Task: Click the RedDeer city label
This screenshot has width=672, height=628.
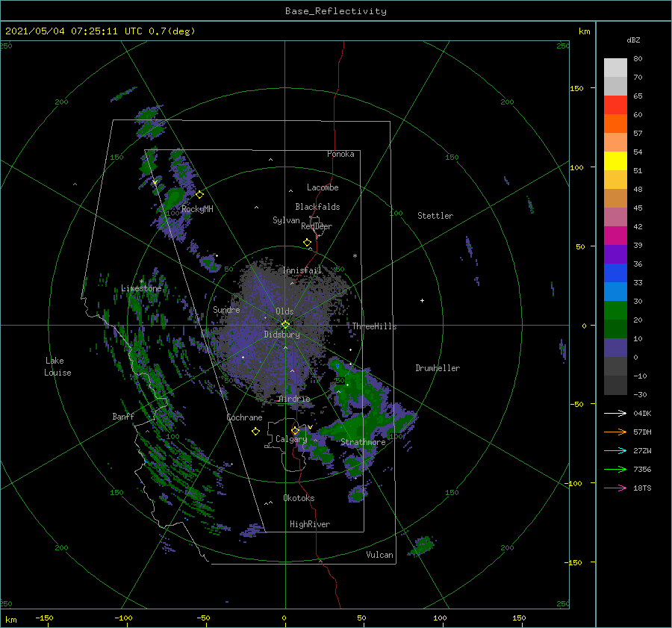Action: [317, 226]
